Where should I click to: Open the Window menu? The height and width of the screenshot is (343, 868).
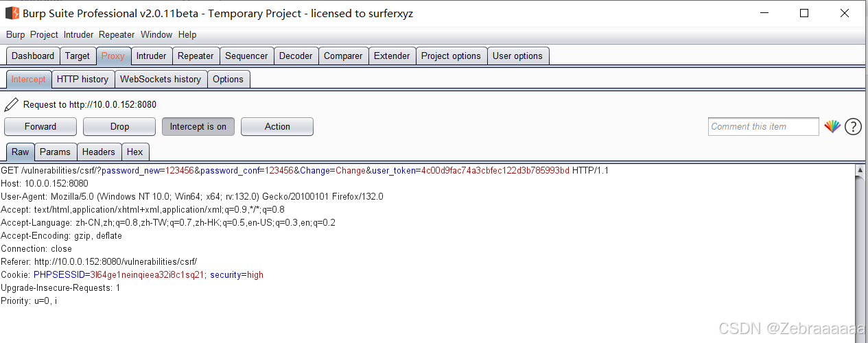pyautogui.click(x=156, y=34)
